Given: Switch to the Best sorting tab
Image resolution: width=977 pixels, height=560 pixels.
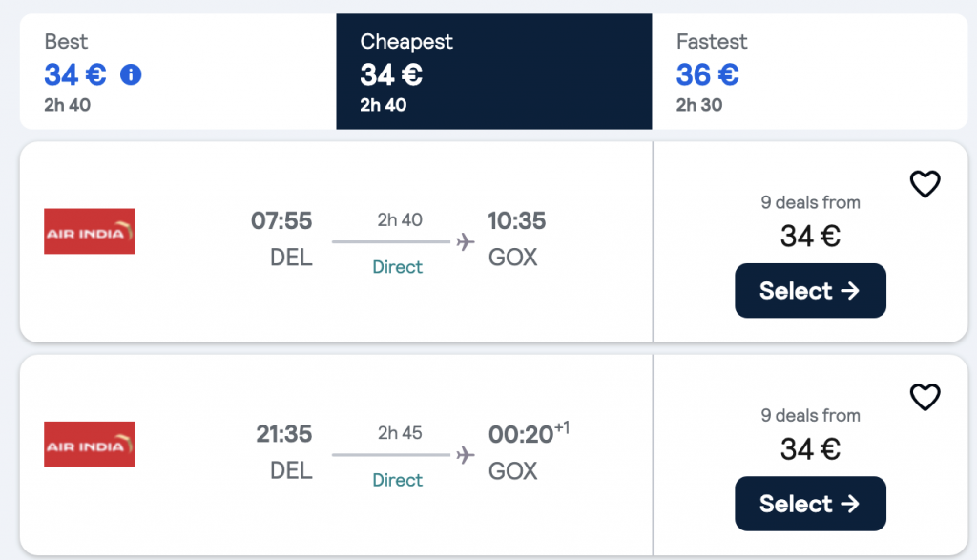Looking at the screenshot, I should click(x=178, y=72).
